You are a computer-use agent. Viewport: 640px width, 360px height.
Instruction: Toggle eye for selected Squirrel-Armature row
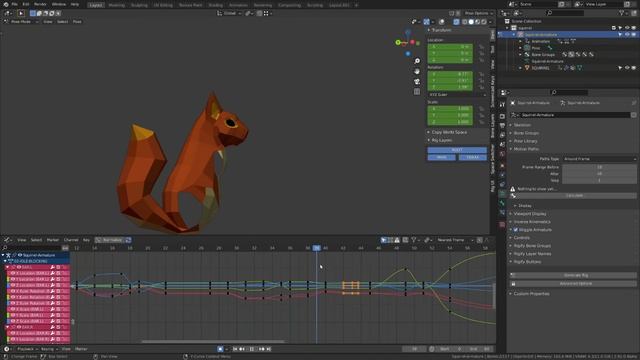[x=627, y=35]
